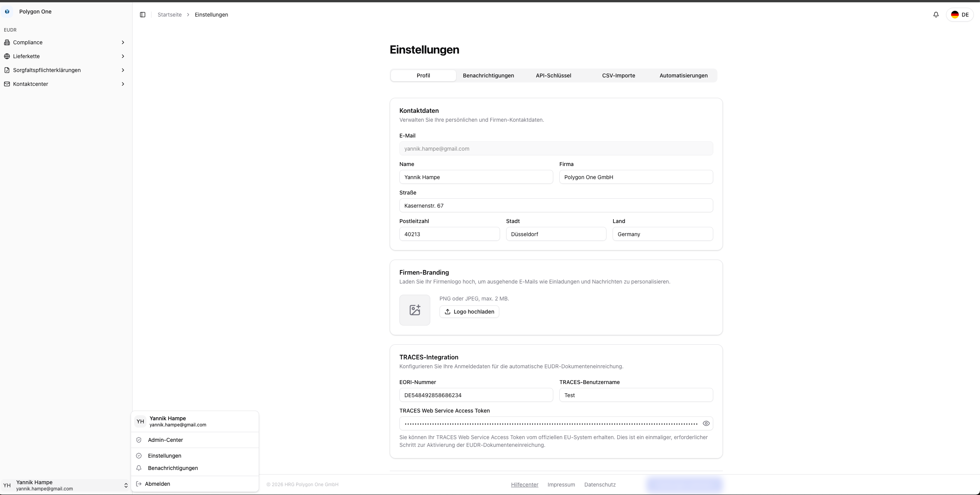This screenshot has width=980, height=495.
Task: Toggle user menu chevron by Yannik Hampe
Action: pyautogui.click(x=126, y=485)
